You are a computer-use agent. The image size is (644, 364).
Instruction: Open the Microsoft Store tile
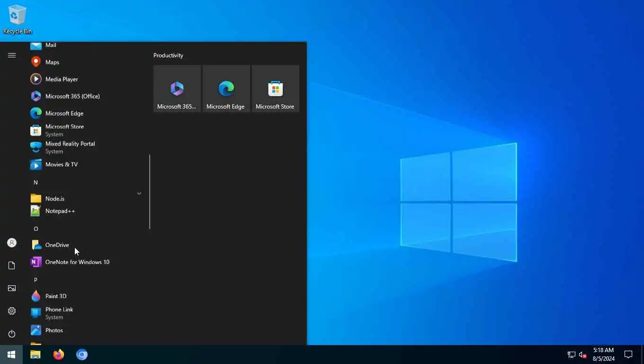pos(276,89)
